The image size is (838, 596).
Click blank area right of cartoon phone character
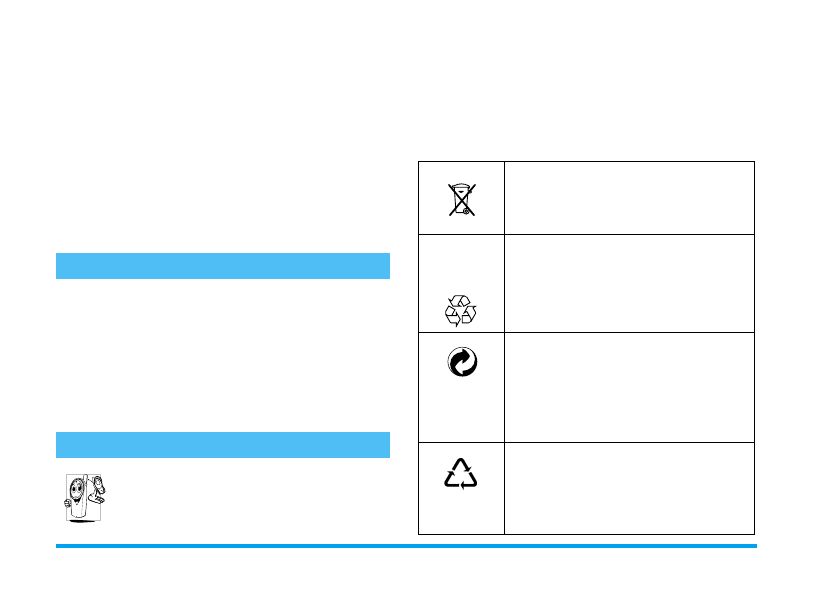pyautogui.click(x=250, y=497)
